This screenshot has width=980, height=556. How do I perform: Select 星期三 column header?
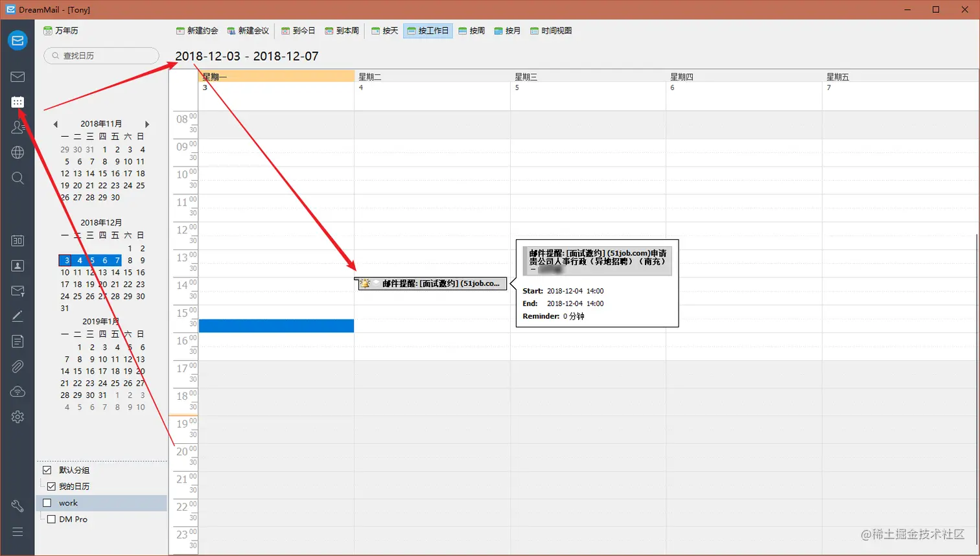[x=588, y=76]
